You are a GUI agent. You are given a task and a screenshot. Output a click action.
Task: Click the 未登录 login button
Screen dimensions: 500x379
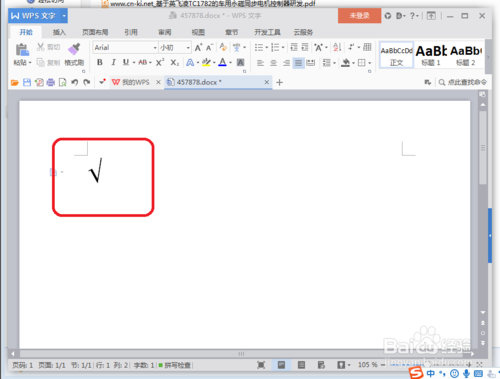[x=359, y=16]
